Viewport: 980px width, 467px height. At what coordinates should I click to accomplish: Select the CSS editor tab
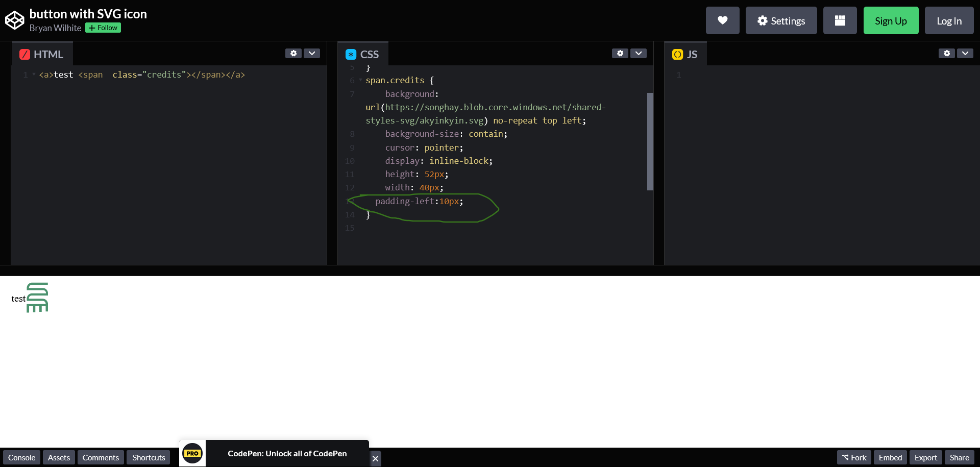click(x=362, y=54)
